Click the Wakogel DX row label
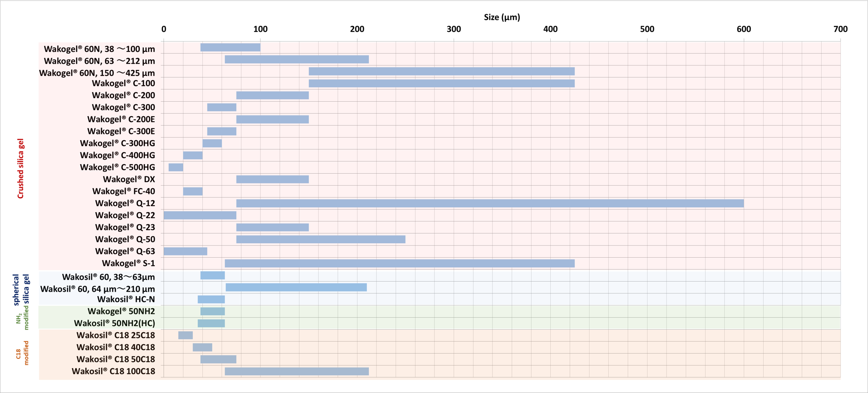This screenshot has height=393, width=868. click(129, 179)
